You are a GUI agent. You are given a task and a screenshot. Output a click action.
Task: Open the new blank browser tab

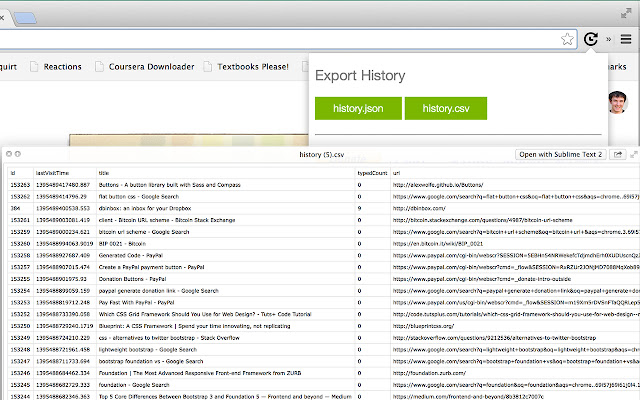click(x=25, y=18)
